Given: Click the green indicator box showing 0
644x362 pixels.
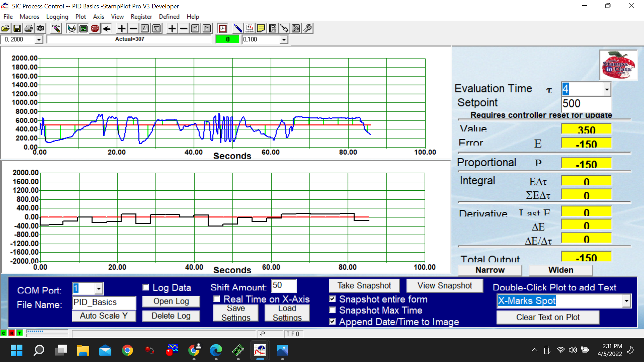Looking at the screenshot, I should pos(227,40).
